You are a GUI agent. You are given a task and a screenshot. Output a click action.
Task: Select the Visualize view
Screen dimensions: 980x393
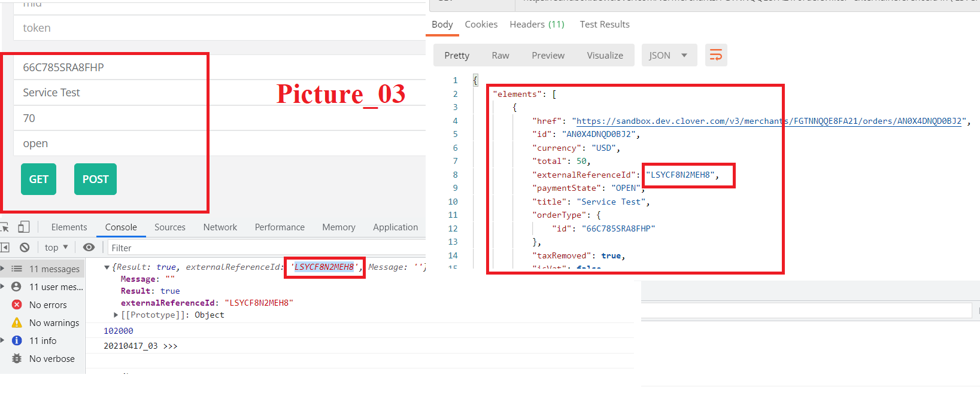pos(605,55)
